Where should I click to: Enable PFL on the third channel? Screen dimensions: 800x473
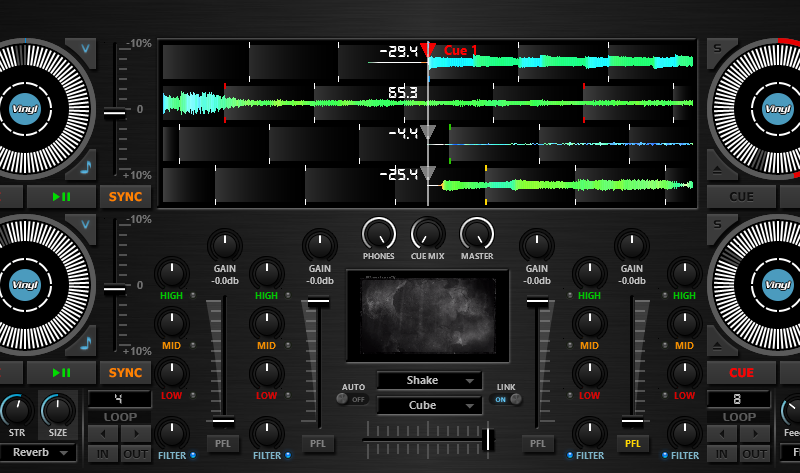(538, 443)
